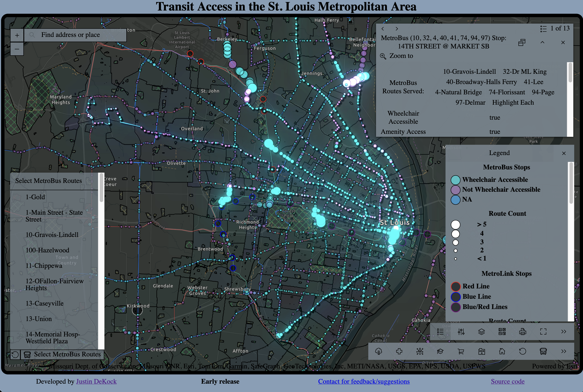
Task: Click the office building icon
Action: tap(482, 351)
